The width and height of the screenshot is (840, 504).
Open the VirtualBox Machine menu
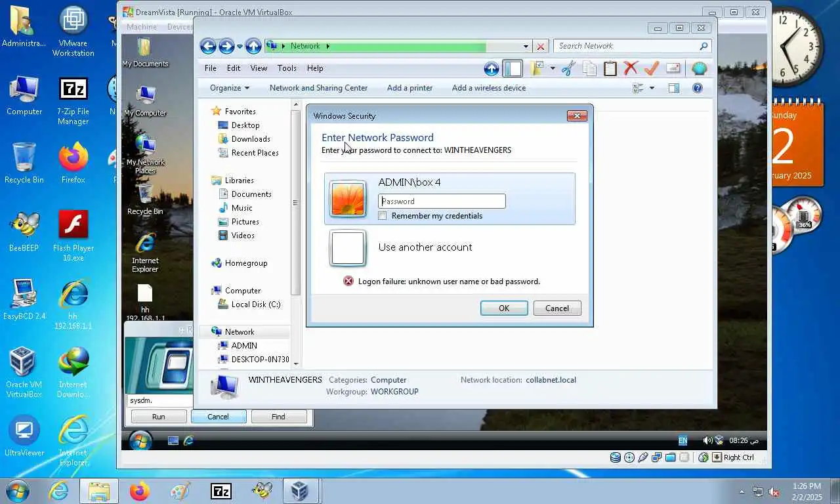click(142, 27)
